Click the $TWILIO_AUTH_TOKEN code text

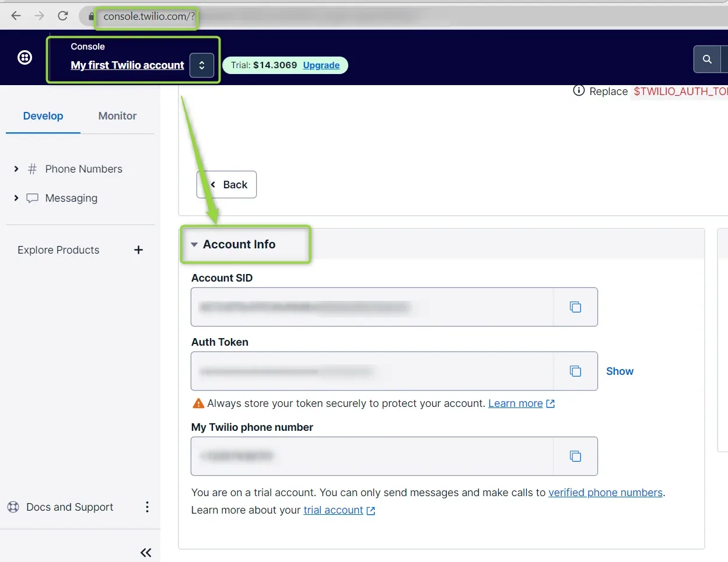(x=680, y=92)
